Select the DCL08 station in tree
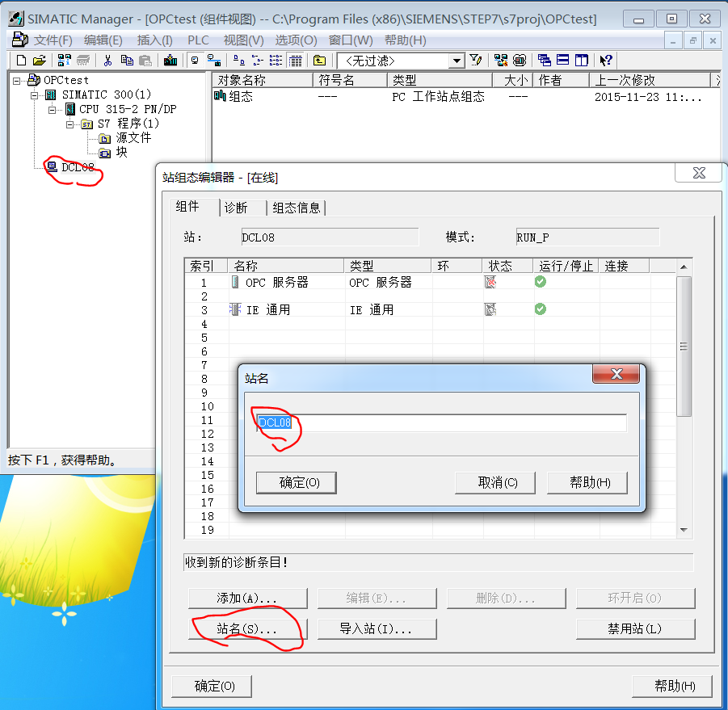Image resolution: width=728 pixels, height=710 pixels. point(78,167)
